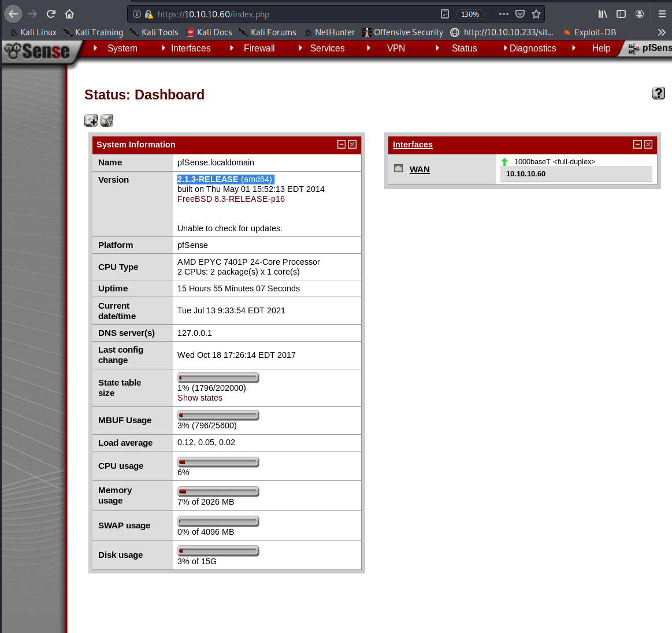The image size is (672, 633).
Task: Open the System menu
Action: tap(122, 49)
